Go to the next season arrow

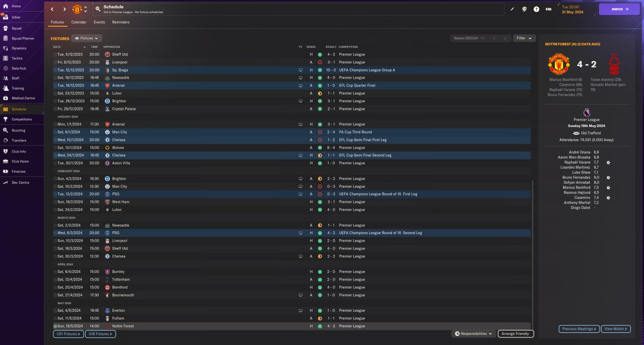[x=506, y=38]
